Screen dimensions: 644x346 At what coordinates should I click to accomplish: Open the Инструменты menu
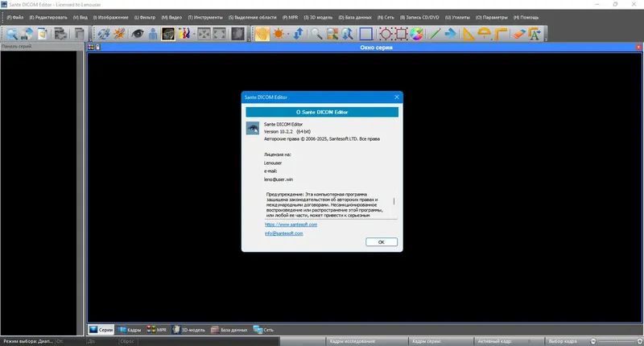click(x=205, y=17)
